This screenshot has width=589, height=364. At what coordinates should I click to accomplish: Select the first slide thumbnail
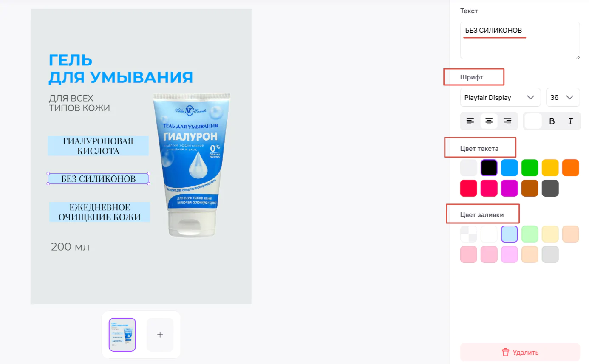[x=122, y=335]
